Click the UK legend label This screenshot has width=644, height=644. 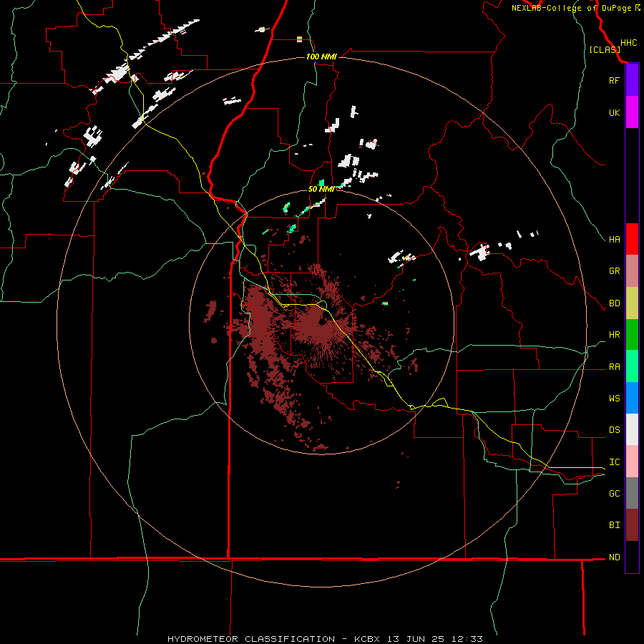pos(614,112)
